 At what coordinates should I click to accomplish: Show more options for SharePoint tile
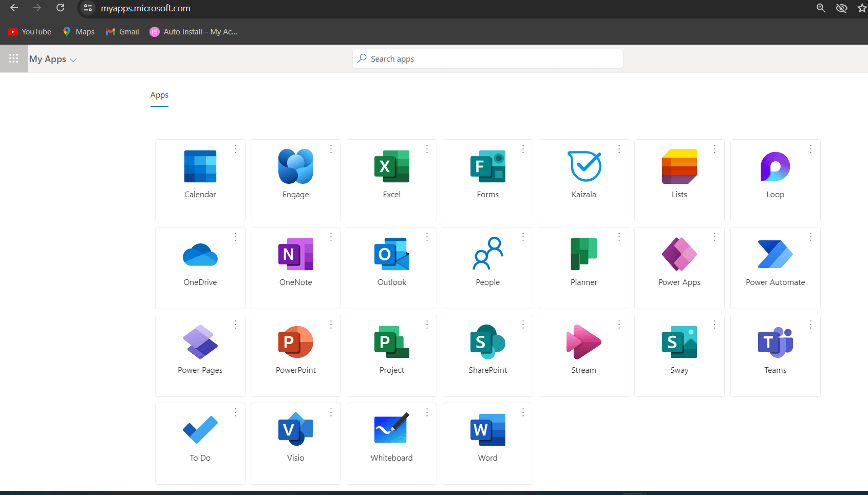tap(523, 325)
